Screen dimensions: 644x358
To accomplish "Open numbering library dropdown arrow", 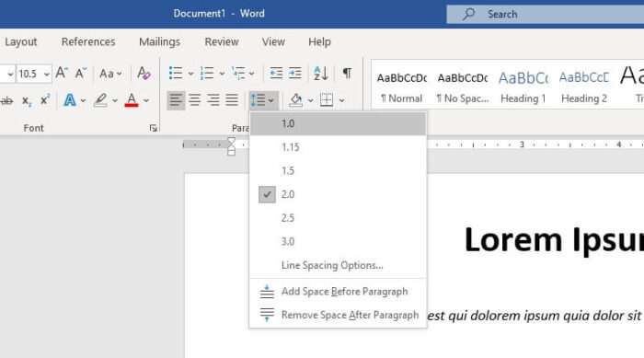I will [x=223, y=74].
